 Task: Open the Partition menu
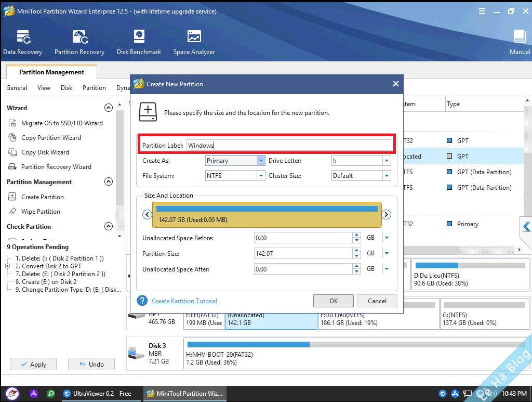(x=94, y=87)
